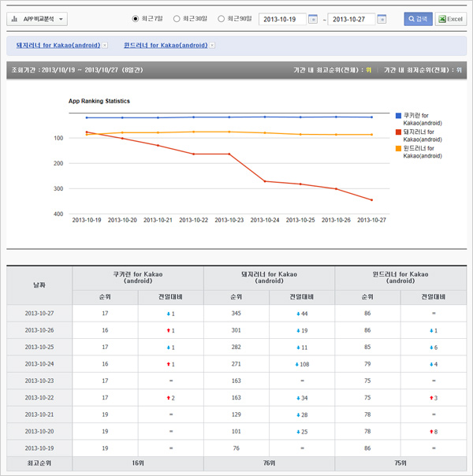This screenshot has width=473, height=476.
Task: Remove 윈드러너 for Kakao with its x icon
Action: (212, 45)
